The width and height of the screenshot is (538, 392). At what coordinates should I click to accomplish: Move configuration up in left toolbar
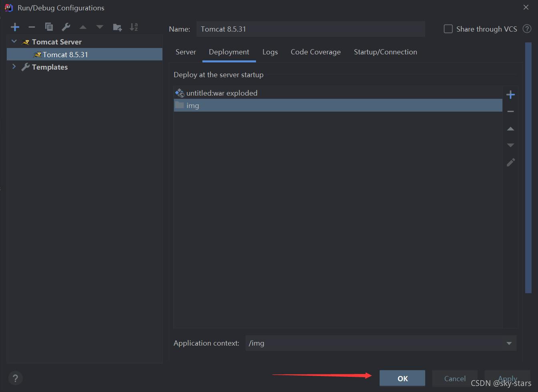(83, 27)
